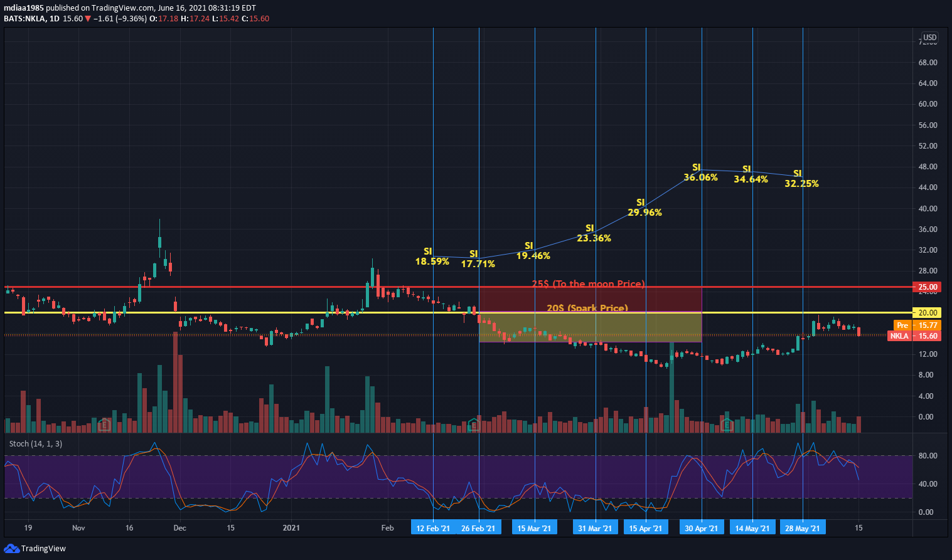Click the 80.00 level on the Stoch axis
Screen dimensions: 952x560
pyautogui.click(x=928, y=456)
